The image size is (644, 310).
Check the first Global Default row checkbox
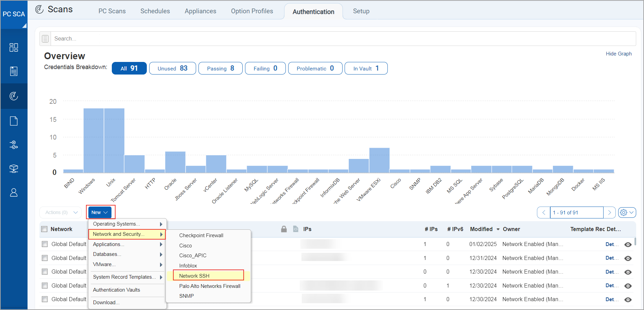(45, 244)
